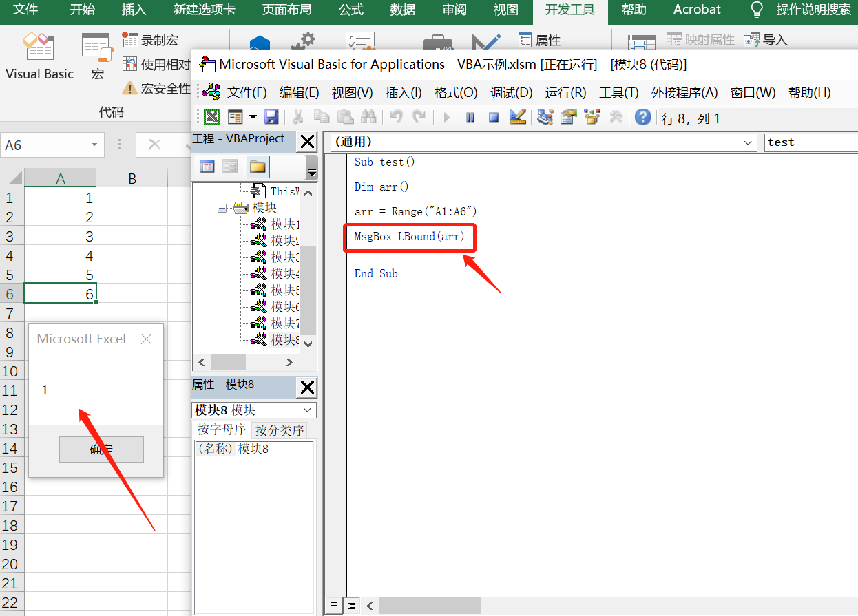Click the Undo icon in VBA toolbar
858x616 pixels.
[x=396, y=117]
